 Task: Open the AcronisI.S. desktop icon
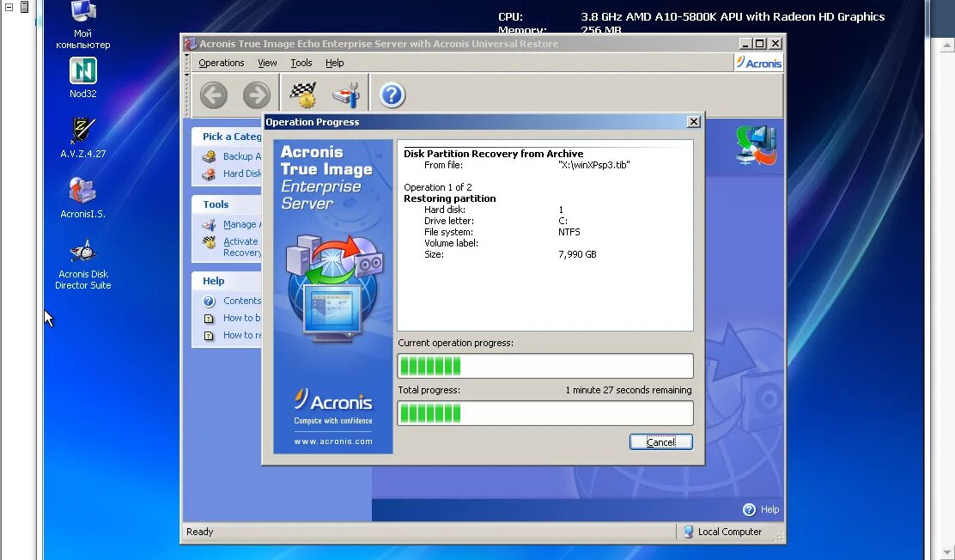click(82, 198)
